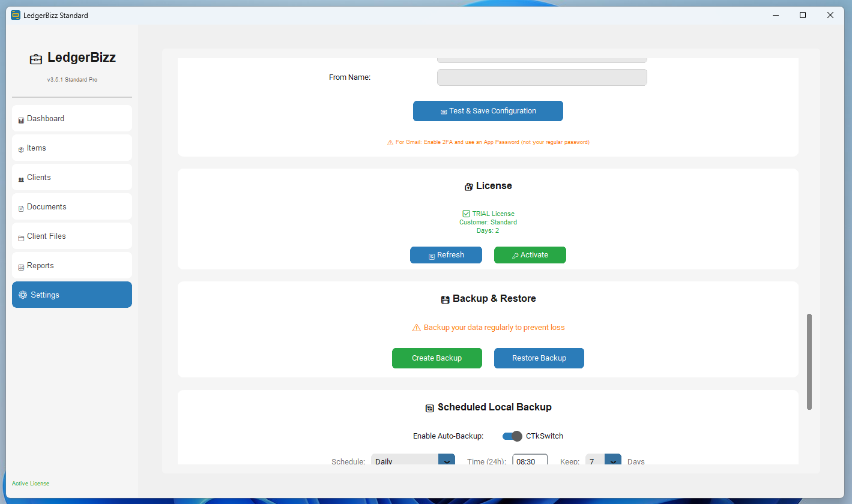
Task: Click the Reports graph icon in sidebar
Action: point(21,267)
